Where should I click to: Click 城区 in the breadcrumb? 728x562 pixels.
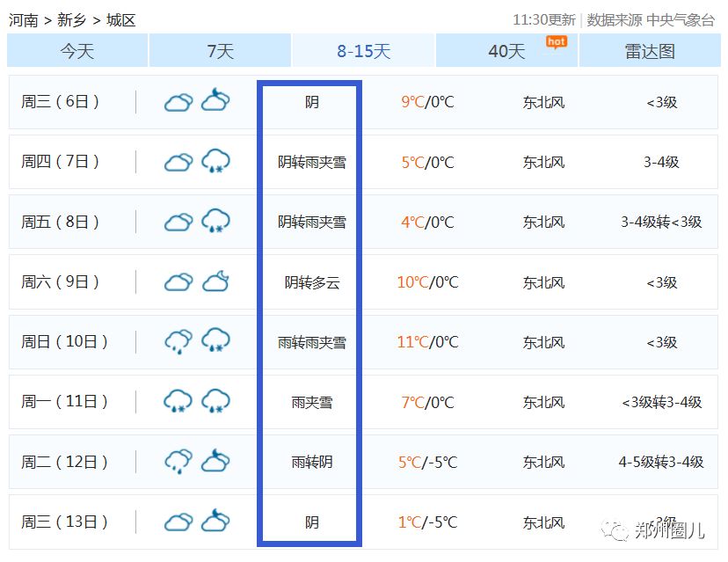pos(121,20)
